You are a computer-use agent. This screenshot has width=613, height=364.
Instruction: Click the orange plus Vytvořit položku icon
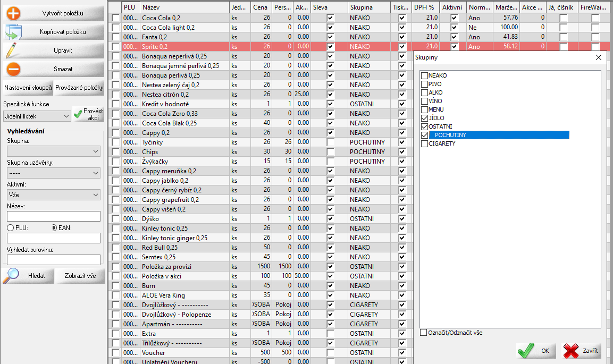13,13
